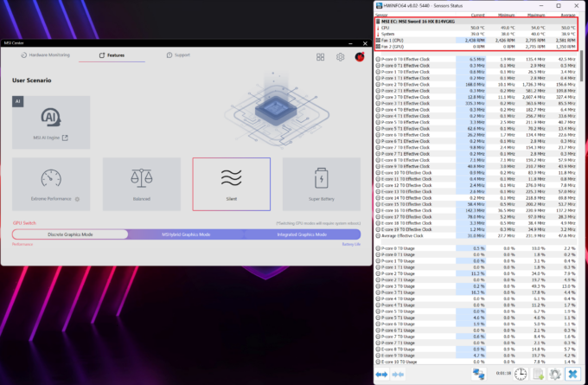Select P-core 0 T0 Usage row

[476, 248]
